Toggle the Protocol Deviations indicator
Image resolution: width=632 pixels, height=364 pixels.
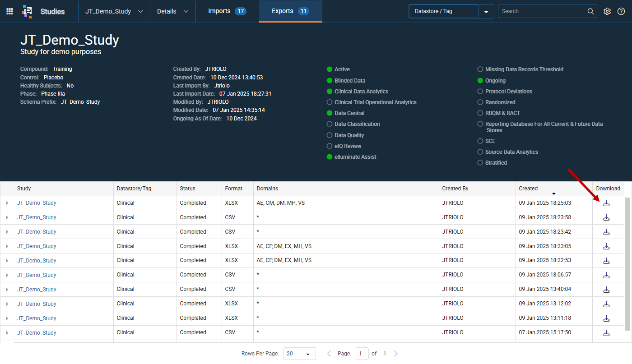[480, 92]
